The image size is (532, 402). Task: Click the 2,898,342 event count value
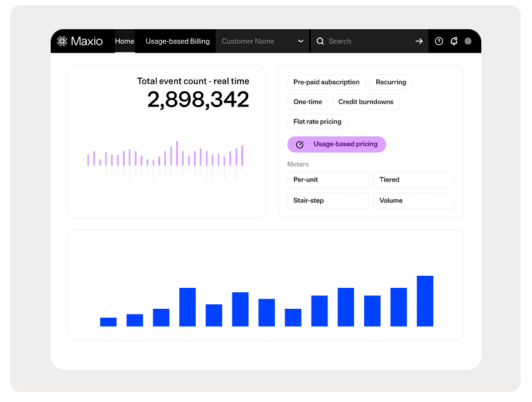tap(198, 100)
